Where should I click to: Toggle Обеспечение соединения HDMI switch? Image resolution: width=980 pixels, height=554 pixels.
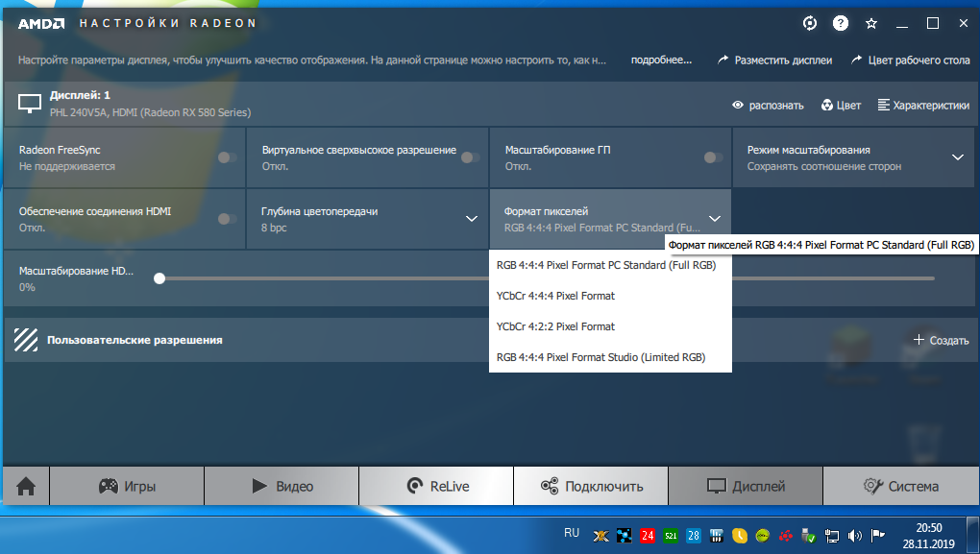[x=228, y=219]
